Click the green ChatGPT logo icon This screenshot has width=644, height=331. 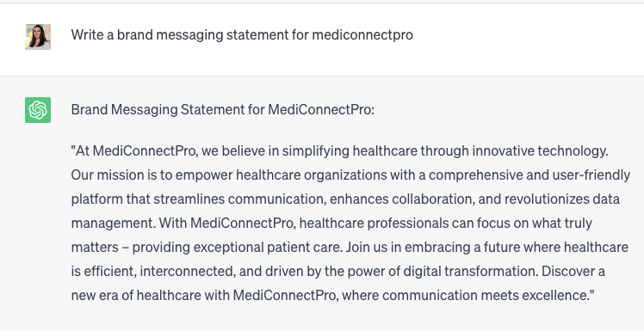coord(38,110)
